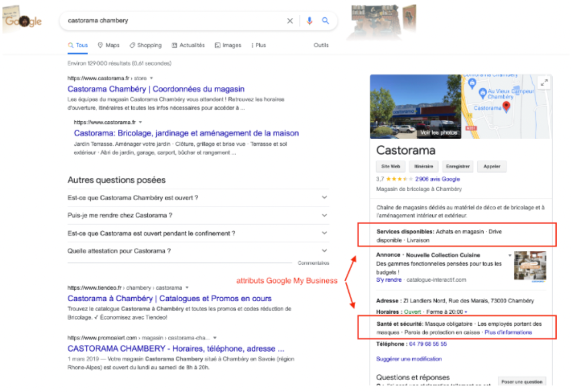Viewport: 571px width, 392px height.
Task: Select the Maps pin icon
Action: 100,45
